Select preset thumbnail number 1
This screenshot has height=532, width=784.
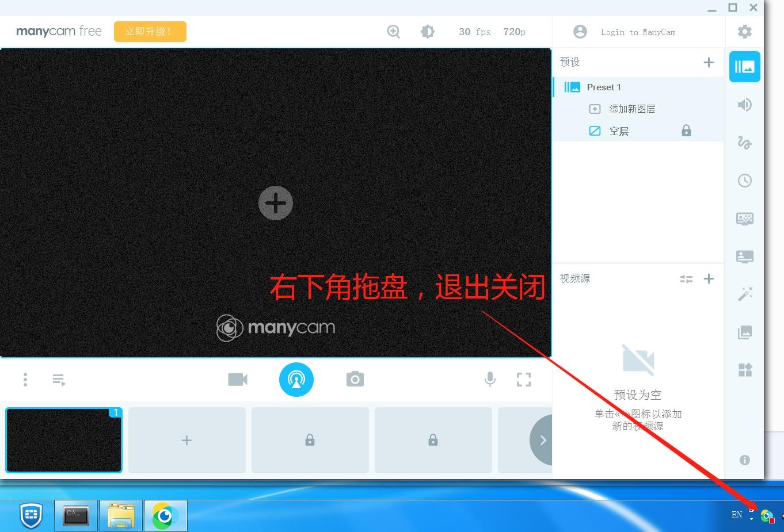click(x=64, y=440)
